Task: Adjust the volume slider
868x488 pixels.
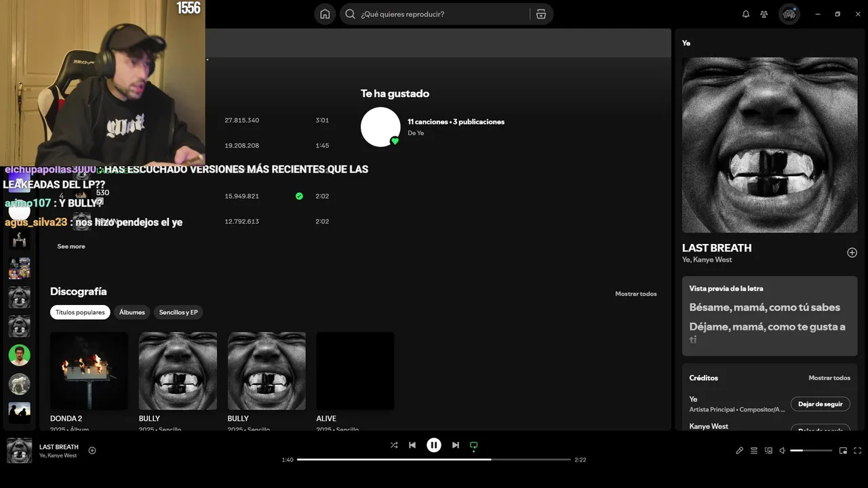Action: pyautogui.click(x=811, y=451)
